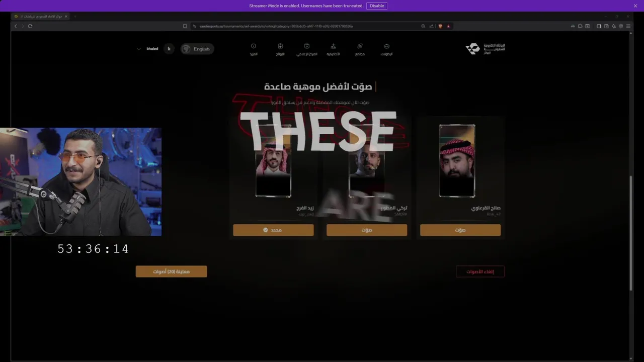Image resolution: width=644 pixels, height=362 pixels.
Task: Click the Brave Rewards triangle icon
Action: pos(448,26)
